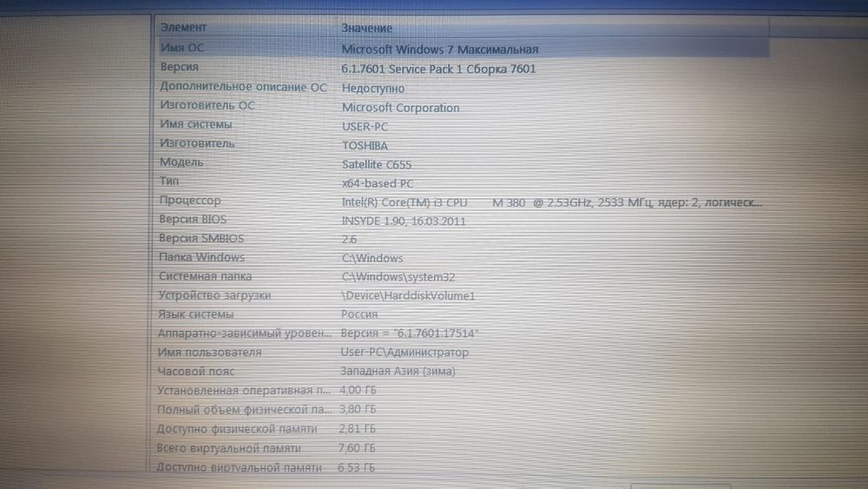
Task: Click the 2.6 SMBIOS value
Action: coord(349,240)
